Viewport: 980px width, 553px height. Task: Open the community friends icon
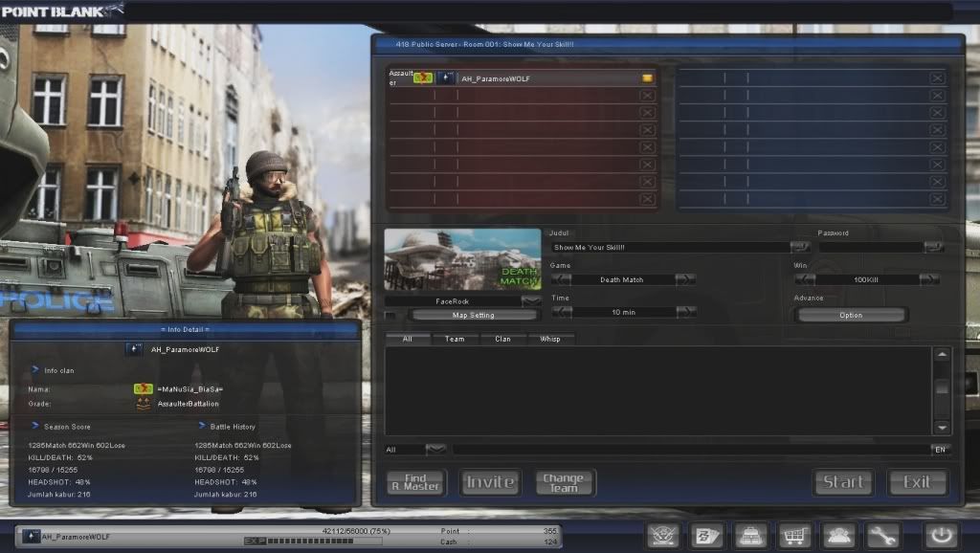coord(838,536)
